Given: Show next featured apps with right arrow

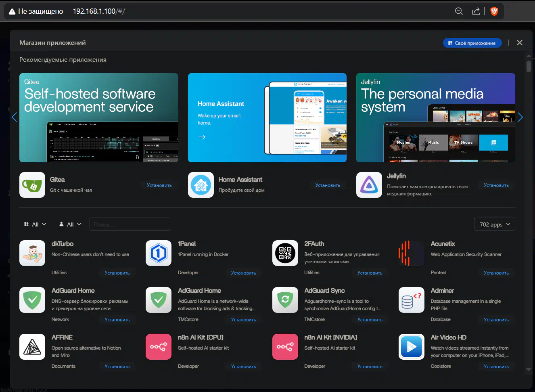Looking at the screenshot, I should click(520, 117).
